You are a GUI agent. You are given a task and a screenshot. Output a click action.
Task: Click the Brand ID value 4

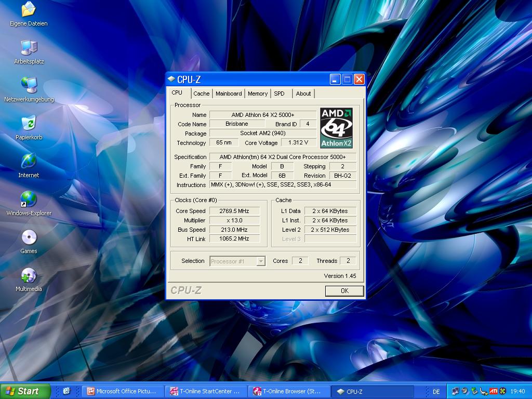coord(308,124)
